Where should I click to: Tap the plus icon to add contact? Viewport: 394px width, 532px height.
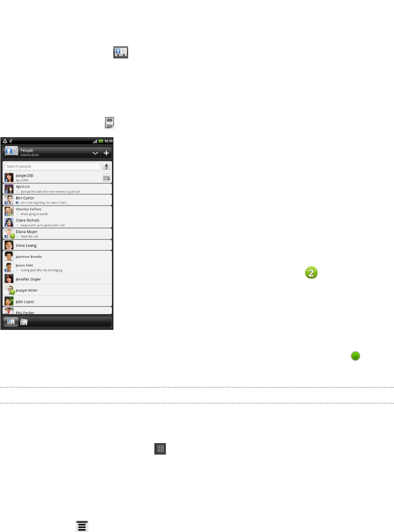pos(106,153)
